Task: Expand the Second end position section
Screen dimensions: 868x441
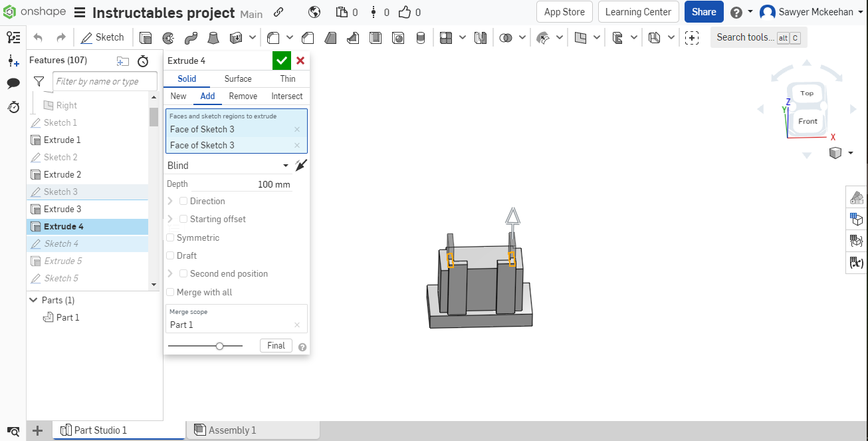Action: tap(170, 273)
